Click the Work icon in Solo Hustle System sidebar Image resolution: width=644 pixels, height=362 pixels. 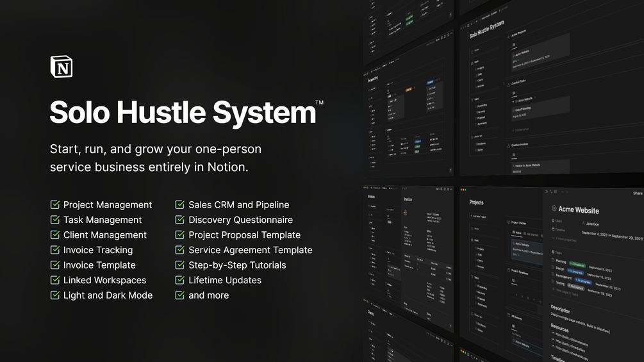click(x=472, y=63)
